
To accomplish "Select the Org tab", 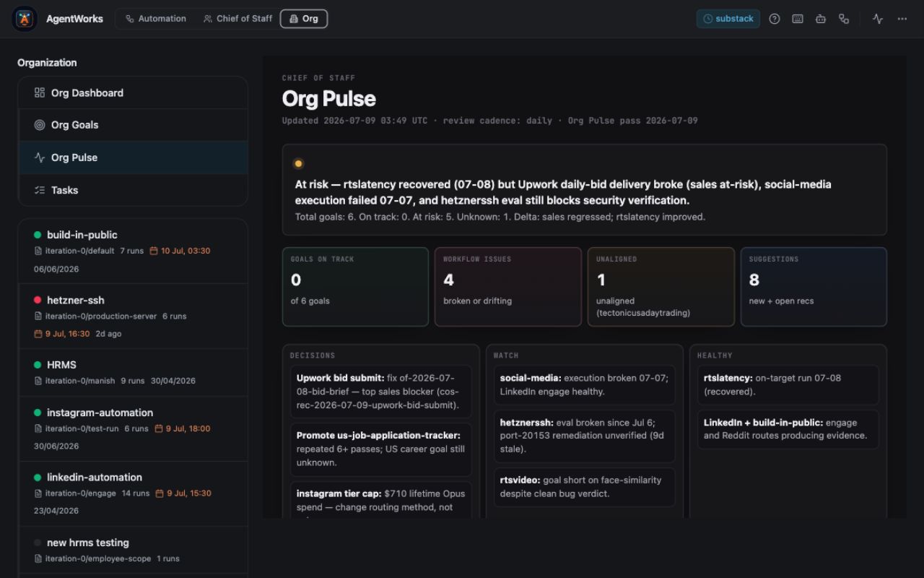I will click(x=304, y=19).
